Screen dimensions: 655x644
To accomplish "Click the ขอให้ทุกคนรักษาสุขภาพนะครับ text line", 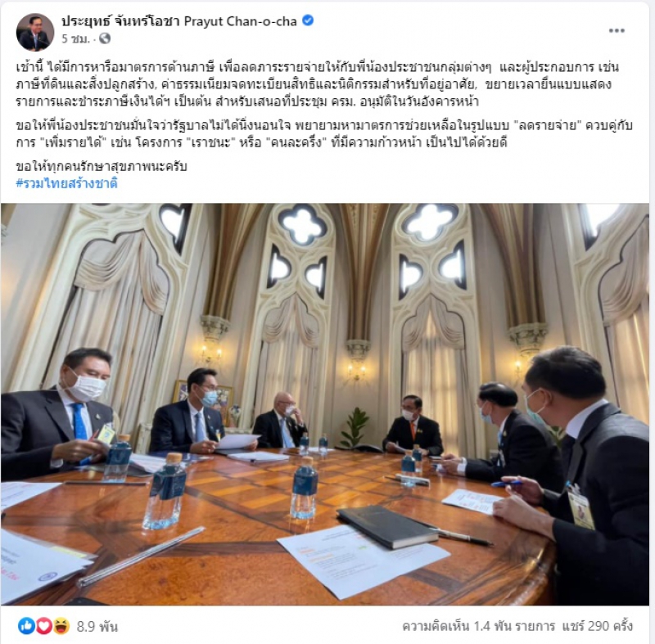I will (x=101, y=166).
